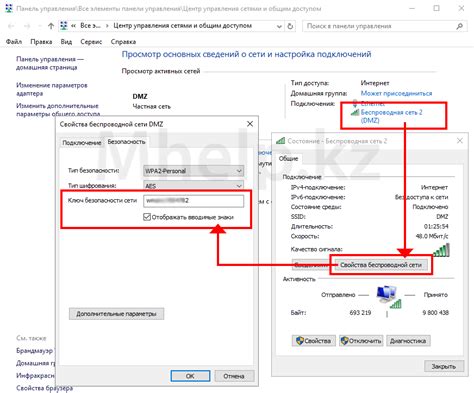Expand breadcrumb chevron after Все э...
The image size is (474, 393).
107,26
